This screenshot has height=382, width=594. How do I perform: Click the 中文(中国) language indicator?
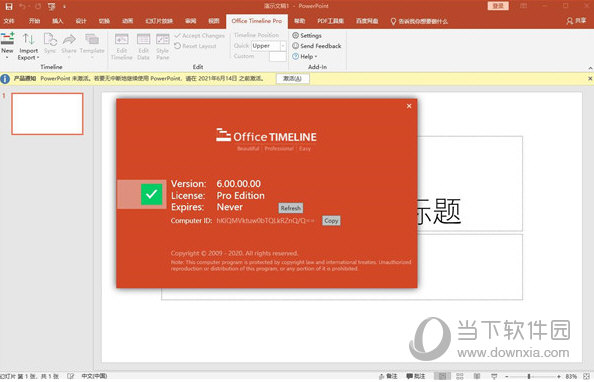[x=94, y=376]
